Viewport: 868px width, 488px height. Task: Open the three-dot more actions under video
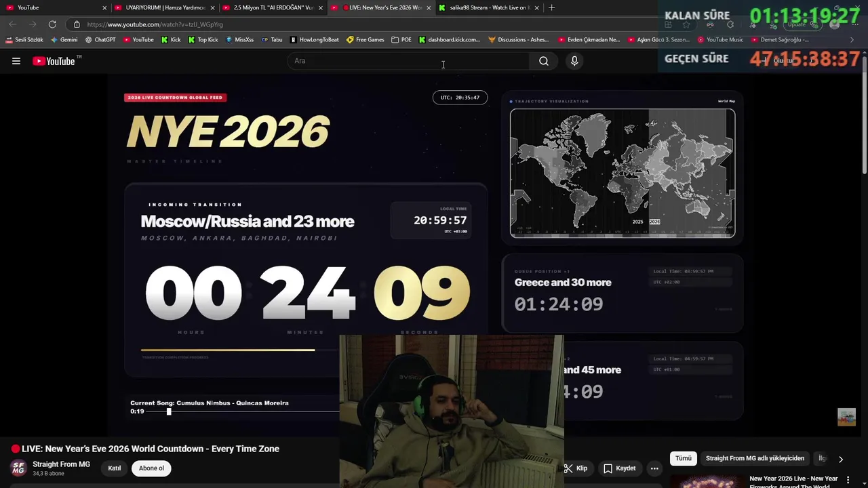(x=654, y=468)
